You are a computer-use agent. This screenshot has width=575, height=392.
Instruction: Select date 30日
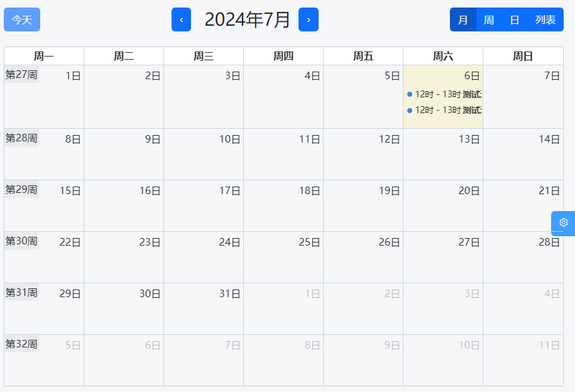pyautogui.click(x=150, y=294)
